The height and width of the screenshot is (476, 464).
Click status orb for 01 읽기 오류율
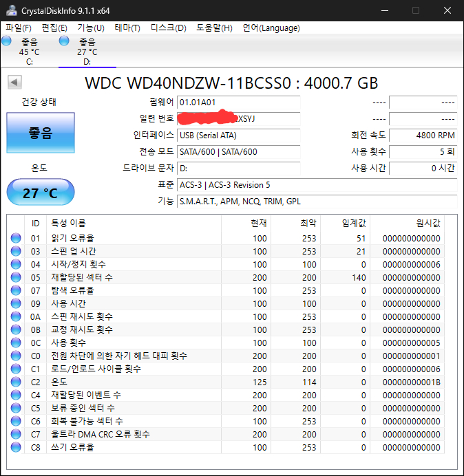click(x=16, y=238)
